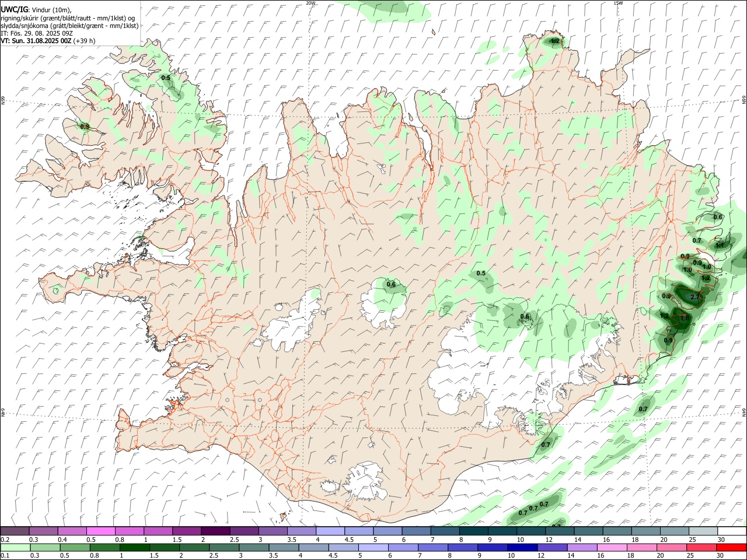Image resolution: width=747 pixels, height=560 pixels.
Task: Click the 0.8 map value in the Westfjords
Action: tap(85, 127)
